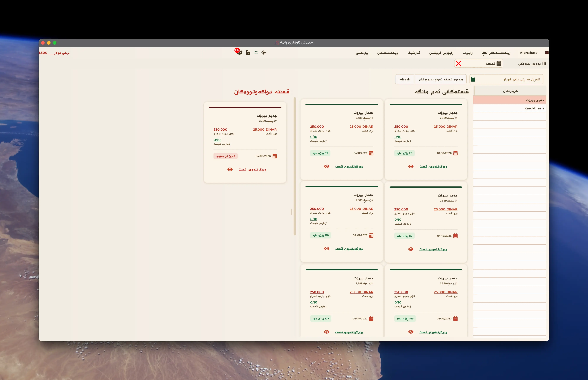Click the 0/10 count on the 04/11/2026 card
The width and height of the screenshot is (588, 380).
[x=314, y=137]
